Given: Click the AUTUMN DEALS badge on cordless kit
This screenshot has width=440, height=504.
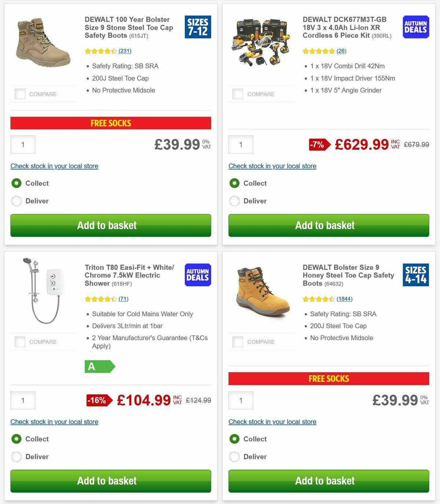Looking at the screenshot, I should tap(416, 27).
